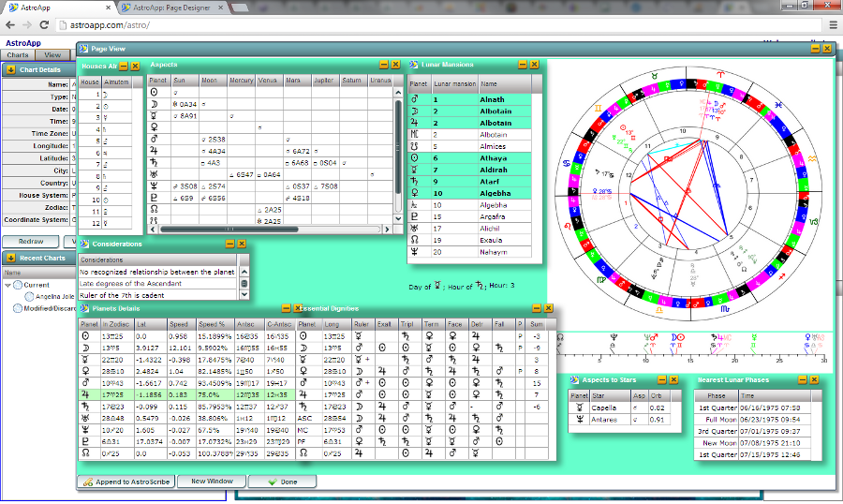Minimize the Aspects panel
This screenshot has height=504, width=843.
coord(384,66)
